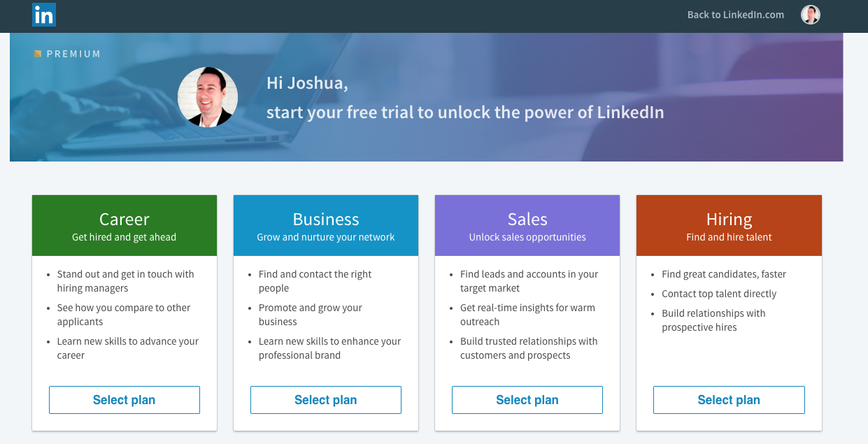Click the green Career plan header
The width and height of the screenshot is (868, 444).
pos(124,226)
